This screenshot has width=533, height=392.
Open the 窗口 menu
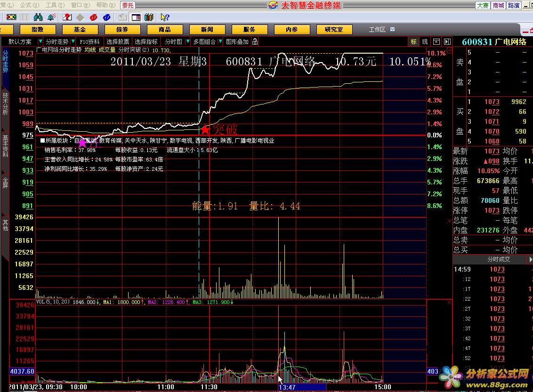pyautogui.click(x=81, y=5)
